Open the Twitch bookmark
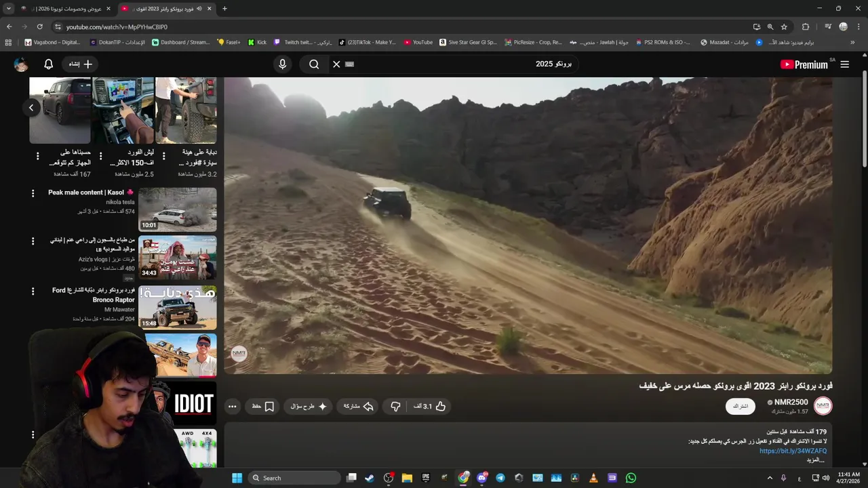This screenshot has width=868, height=488. 302,42
